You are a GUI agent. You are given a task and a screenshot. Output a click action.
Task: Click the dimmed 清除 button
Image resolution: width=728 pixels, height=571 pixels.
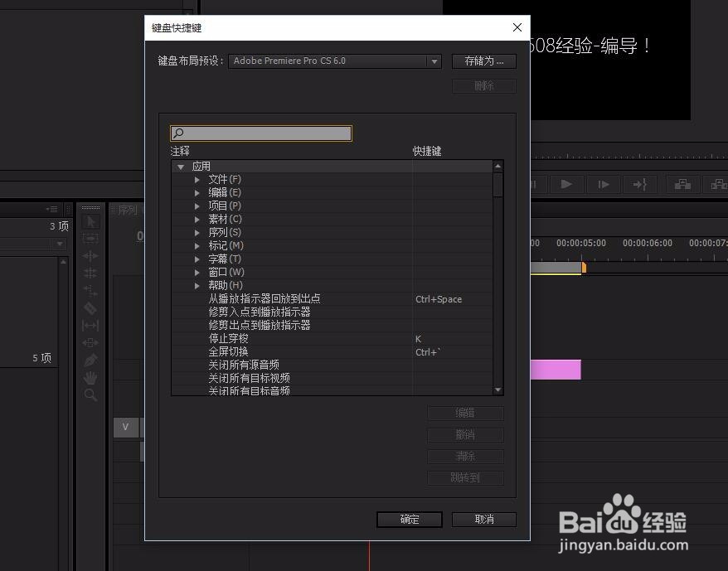point(465,457)
